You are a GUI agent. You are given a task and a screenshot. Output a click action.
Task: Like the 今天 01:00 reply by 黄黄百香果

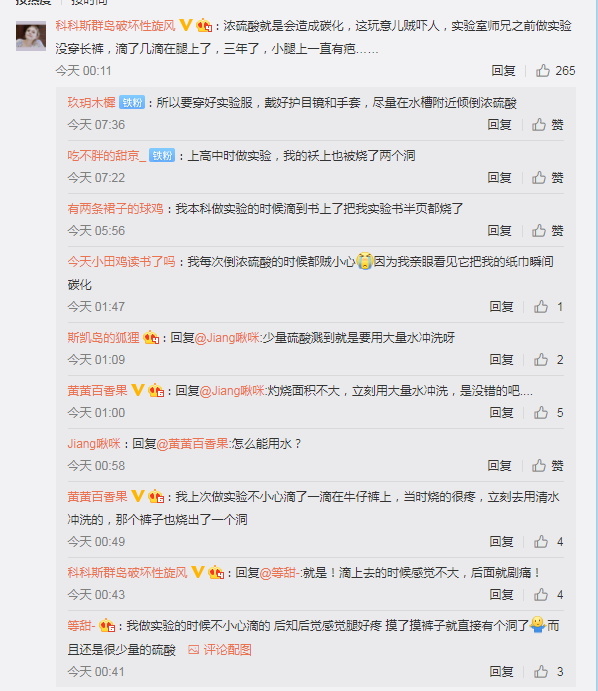click(x=548, y=412)
